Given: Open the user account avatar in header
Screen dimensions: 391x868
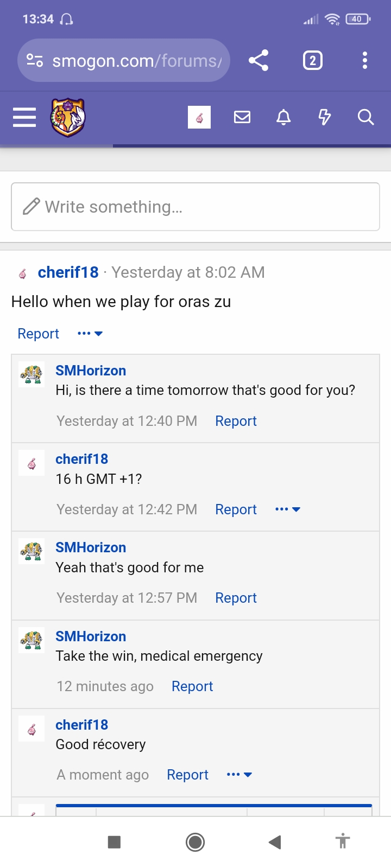Looking at the screenshot, I should click(x=199, y=117).
